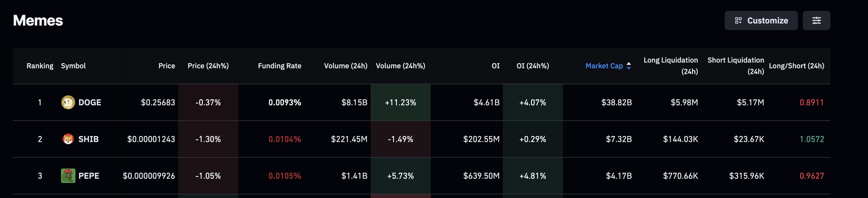The height and width of the screenshot is (198, 868).
Task: Click the Long/Short (24h) column header
Action: 796,66
